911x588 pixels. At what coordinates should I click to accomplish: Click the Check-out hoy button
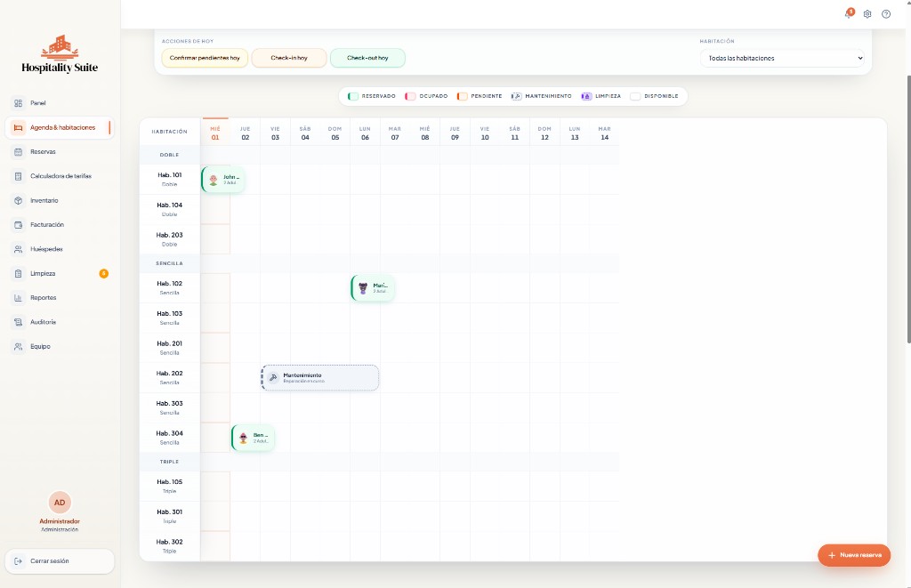coord(367,58)
